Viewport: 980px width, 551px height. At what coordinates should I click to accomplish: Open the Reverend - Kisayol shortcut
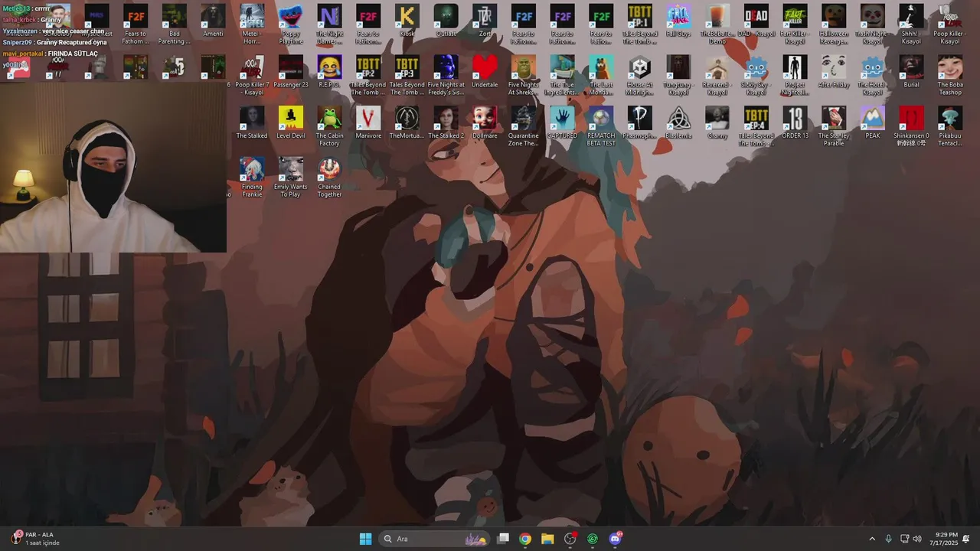(717, 76)
